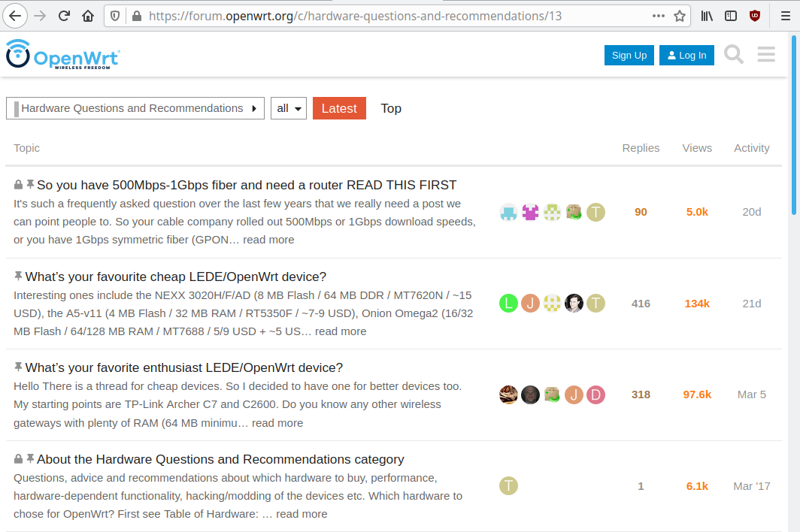Open the 'all' tags filter dropdown

point(289,108)
